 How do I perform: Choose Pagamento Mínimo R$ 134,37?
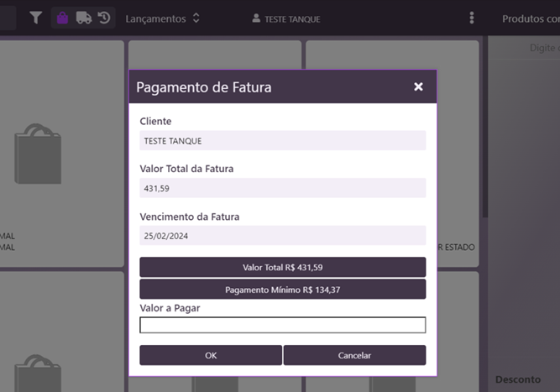282,290
